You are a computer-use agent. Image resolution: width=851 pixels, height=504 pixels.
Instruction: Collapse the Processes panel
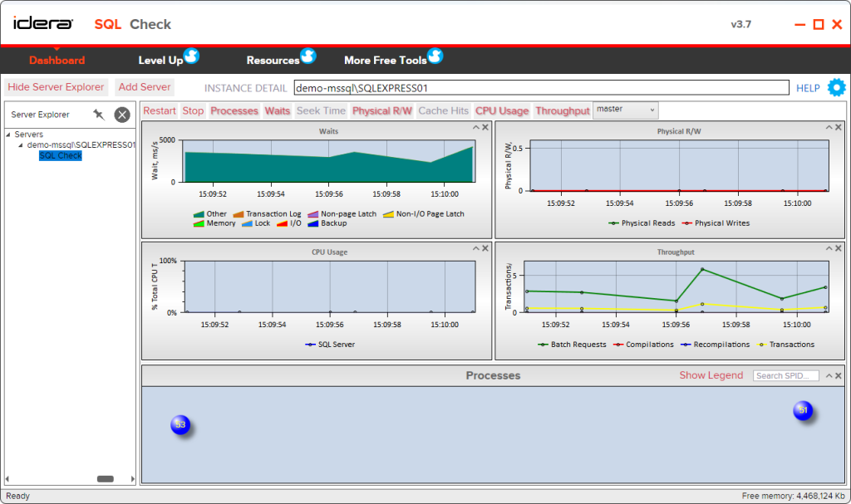click(829, 375)
